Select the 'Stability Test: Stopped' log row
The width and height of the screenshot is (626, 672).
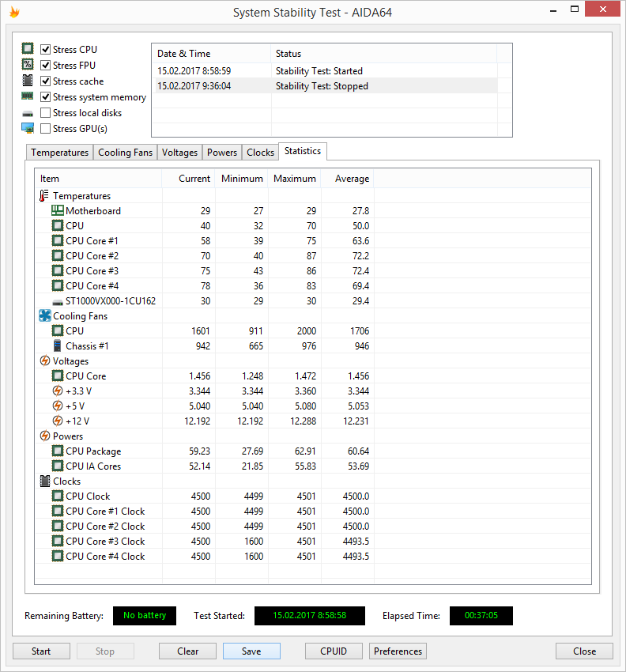tap(325, 85)
